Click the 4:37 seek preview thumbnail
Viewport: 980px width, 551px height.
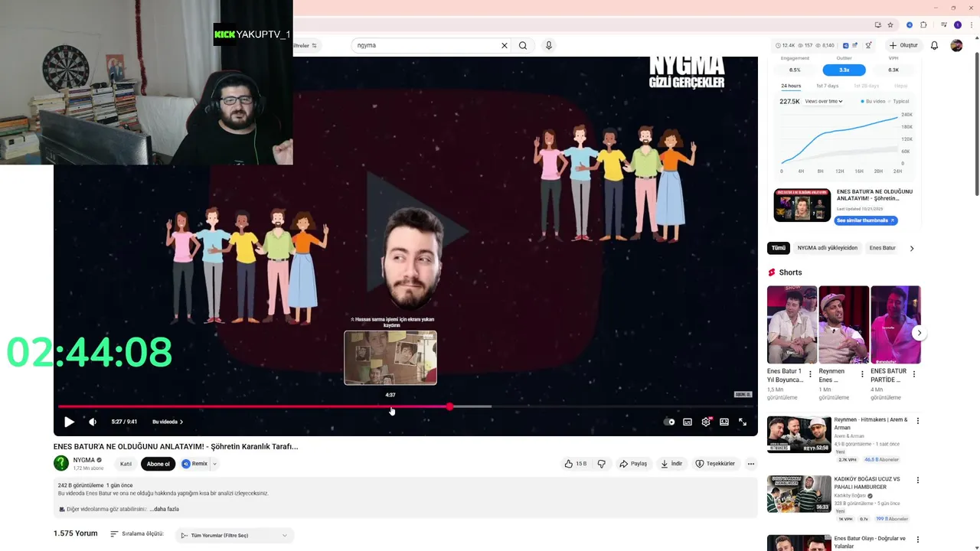pyautogui.click(x=390, y=357)
